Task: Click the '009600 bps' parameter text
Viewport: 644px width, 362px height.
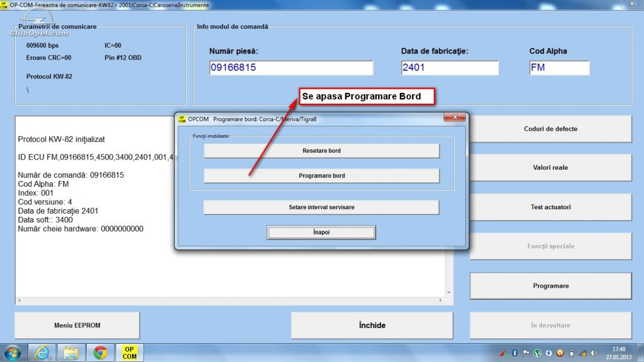Action: [42, 45]
